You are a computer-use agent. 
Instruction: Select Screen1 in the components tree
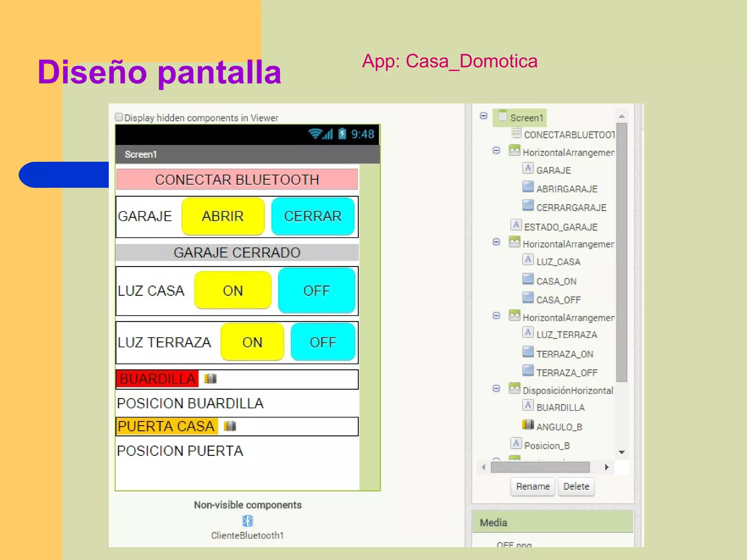[527, 118]
